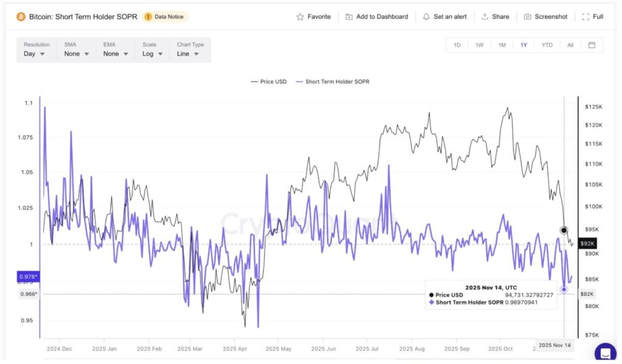Change Chart Type Line dropdown
The width and height of the screenshot is (622, 364).
pyautogui.click(x=189, y=54)
